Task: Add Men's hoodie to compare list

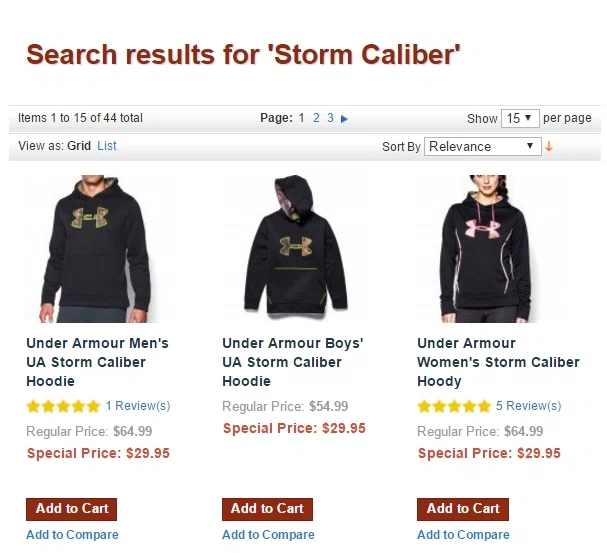Action: tap(72, 535)
